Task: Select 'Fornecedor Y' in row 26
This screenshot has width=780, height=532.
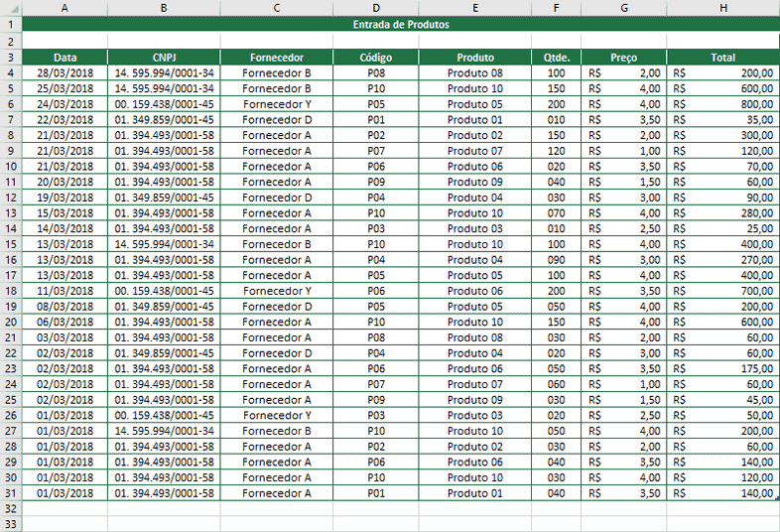Action: pos(277,415)
